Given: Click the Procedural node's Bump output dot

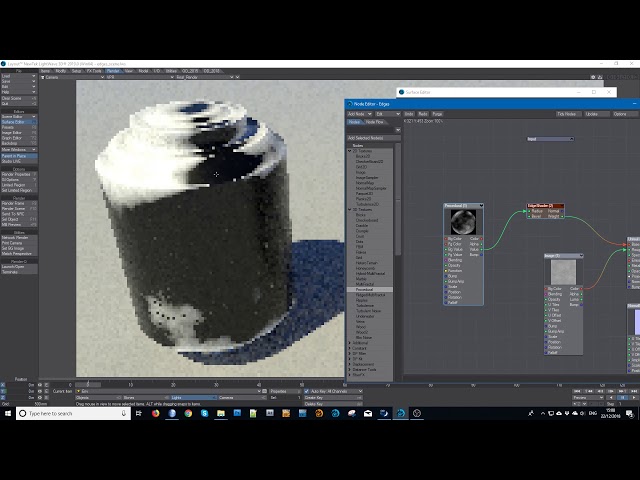Looking at the screenshot, I should pyautogui.click(x=482, y=255).
